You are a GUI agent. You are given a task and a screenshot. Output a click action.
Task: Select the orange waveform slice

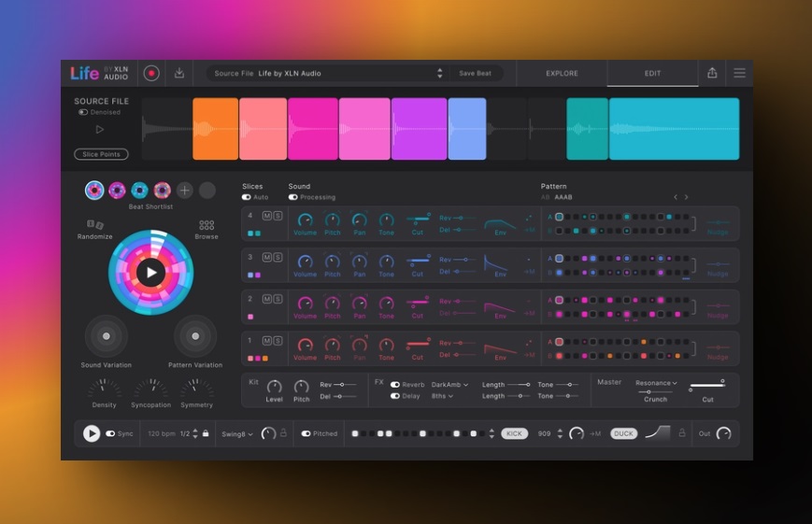point(216,129)
